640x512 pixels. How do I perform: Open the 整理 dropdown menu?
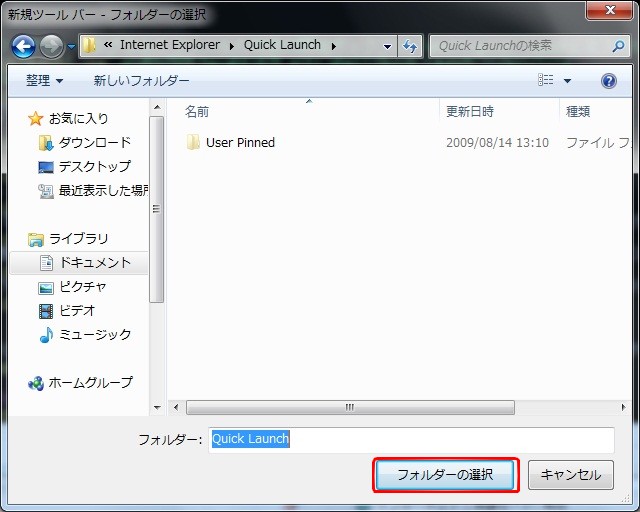coord(44,81)
